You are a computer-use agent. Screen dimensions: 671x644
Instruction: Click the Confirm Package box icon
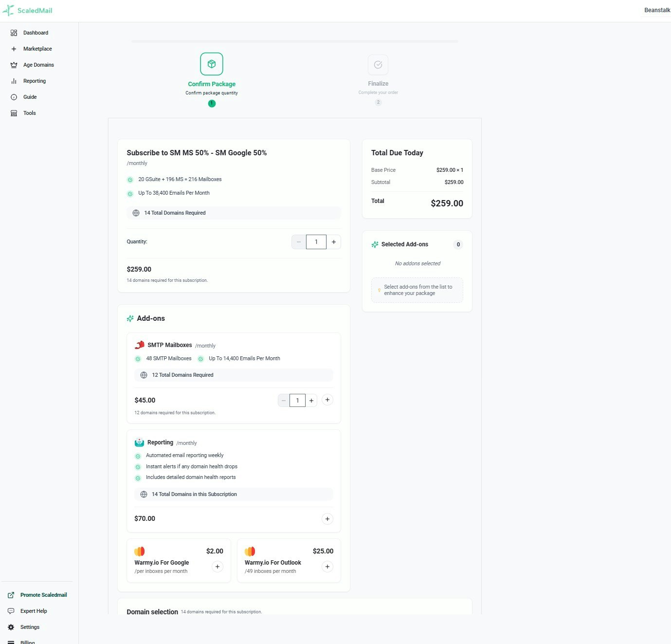[x=212, y=64]
